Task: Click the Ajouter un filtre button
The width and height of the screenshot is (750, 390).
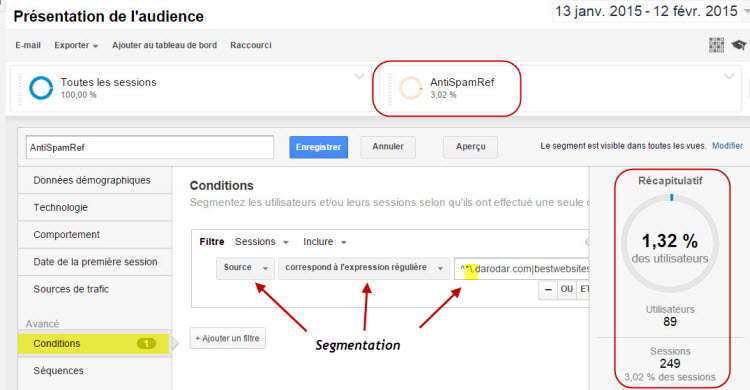Action: [x=228, y=338]
